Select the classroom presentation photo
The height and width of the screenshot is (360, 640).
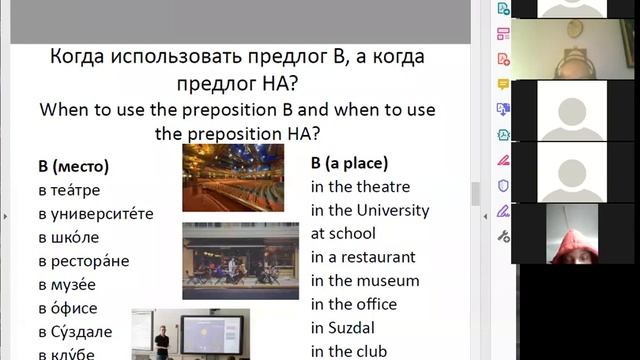tap(191, 334)
